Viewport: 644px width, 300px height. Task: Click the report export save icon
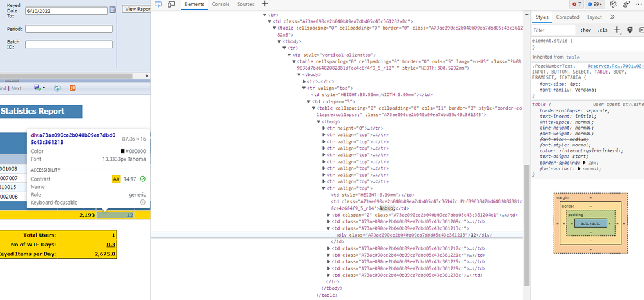(39, 88)
